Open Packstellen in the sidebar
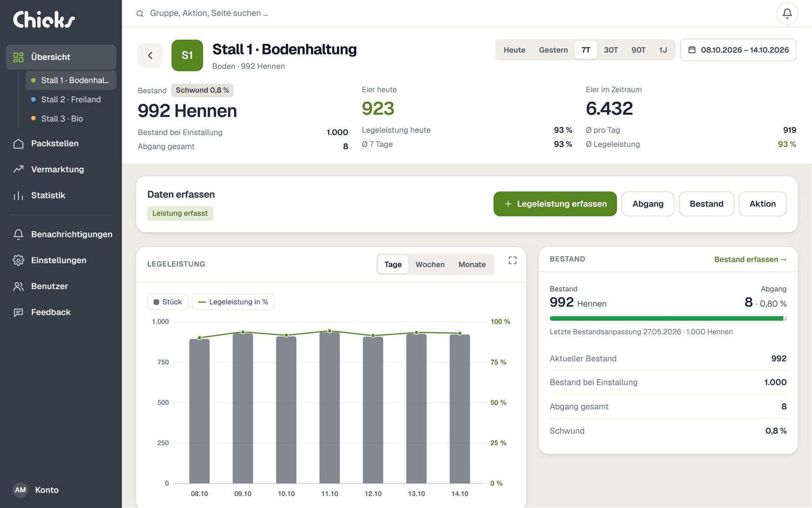Viewport: 812px width, 508px height. pyautogui.click(x=61, y=143)
